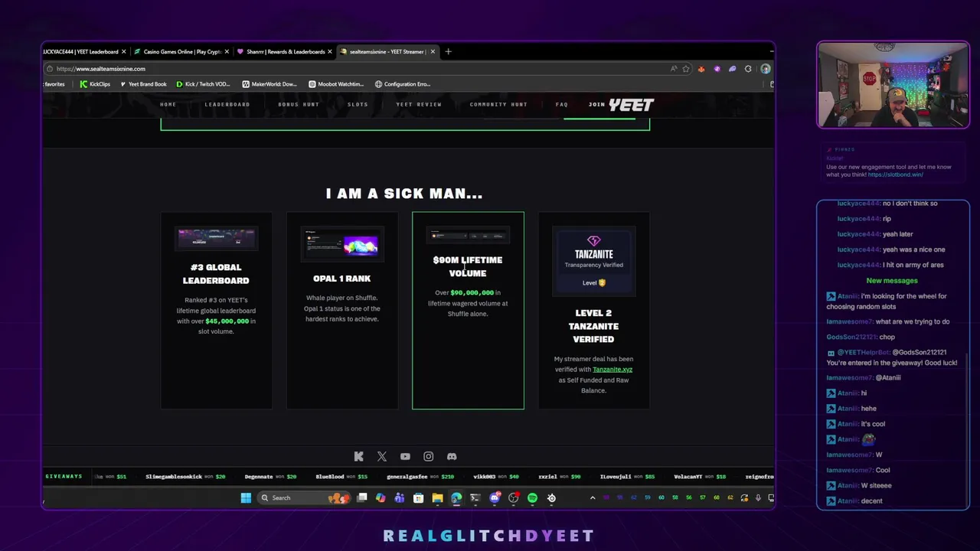The height and width of the screenshot is (551, 980).
Task: Click the Windows Start button
Action: point(246,497)
